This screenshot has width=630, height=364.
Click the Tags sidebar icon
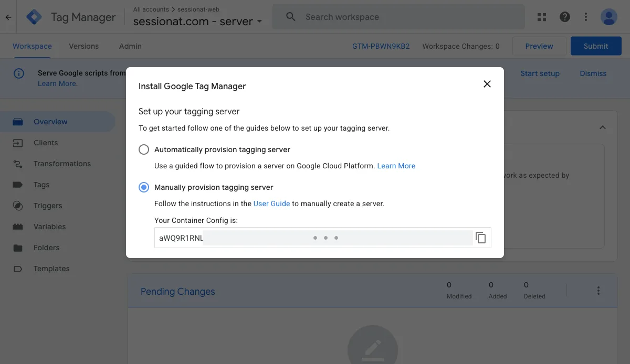[18, 185]
